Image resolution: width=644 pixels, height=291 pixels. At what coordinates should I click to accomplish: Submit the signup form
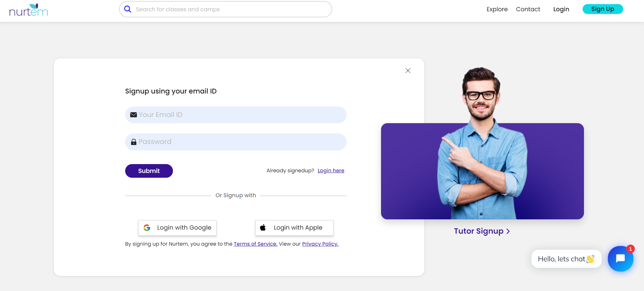tap(149, 171)
